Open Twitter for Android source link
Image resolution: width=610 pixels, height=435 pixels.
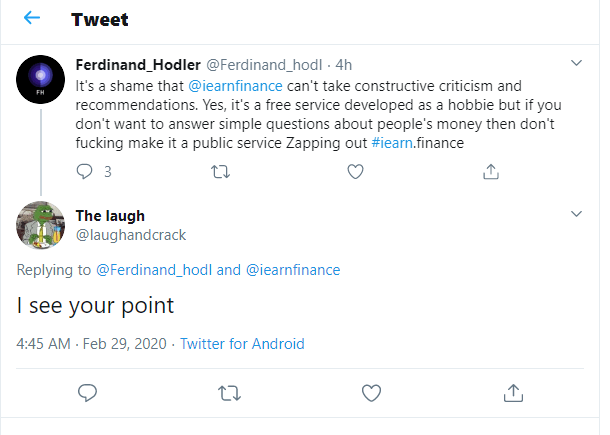(242, 343)
